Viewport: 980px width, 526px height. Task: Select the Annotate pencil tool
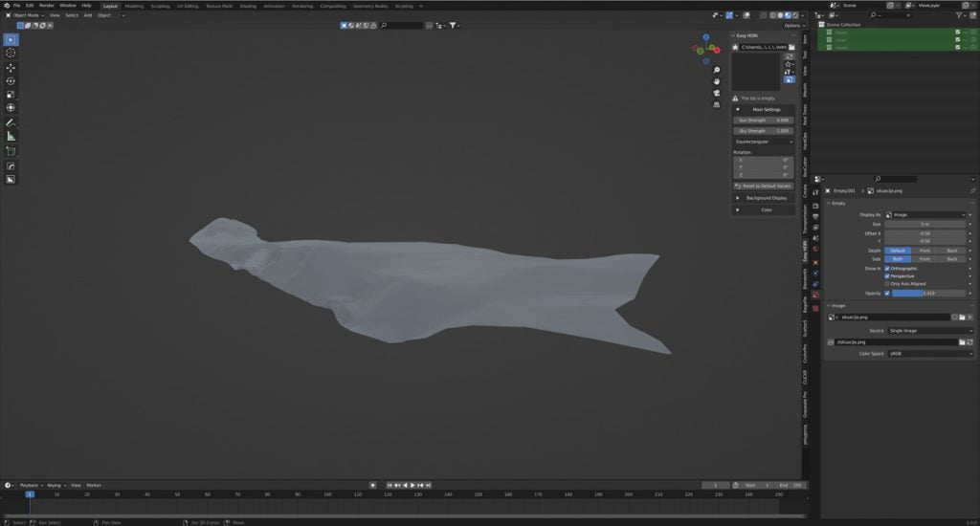pyautogui.click(x=11, y=123)
